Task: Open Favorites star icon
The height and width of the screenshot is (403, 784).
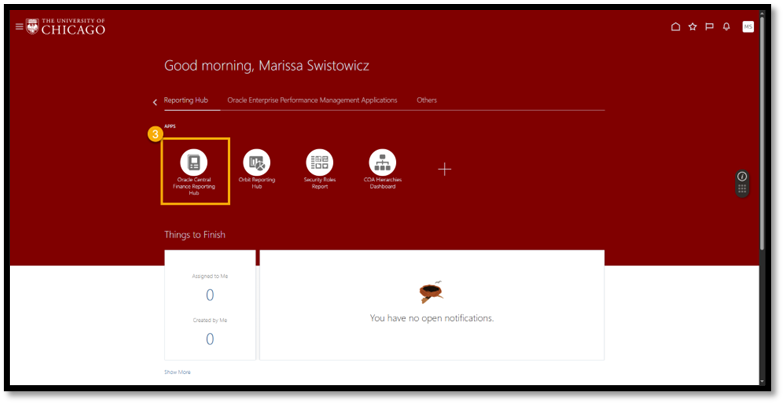Action: [692, 26]
